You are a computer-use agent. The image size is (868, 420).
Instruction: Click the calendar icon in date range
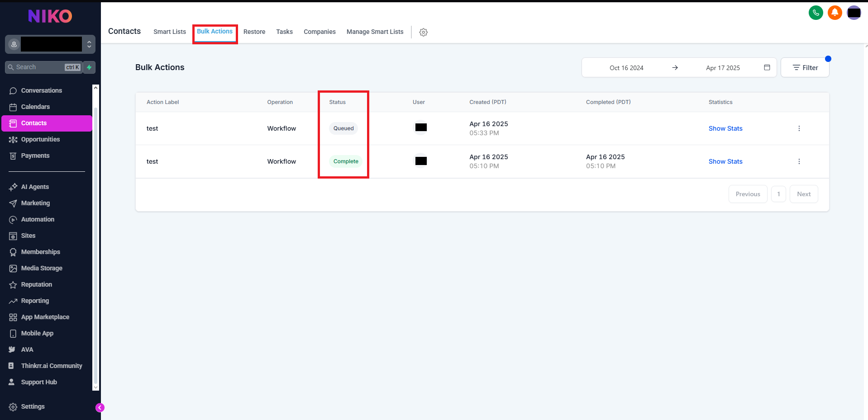coord(767,67)
